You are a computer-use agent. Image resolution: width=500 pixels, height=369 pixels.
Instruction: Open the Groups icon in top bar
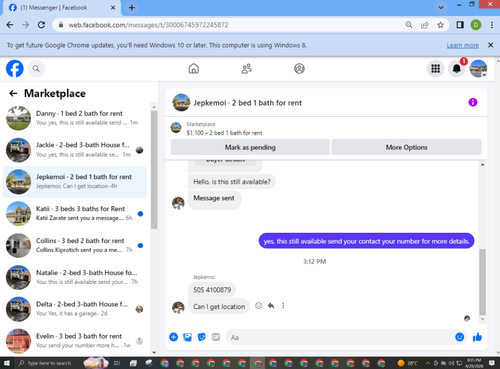(299, 69)
